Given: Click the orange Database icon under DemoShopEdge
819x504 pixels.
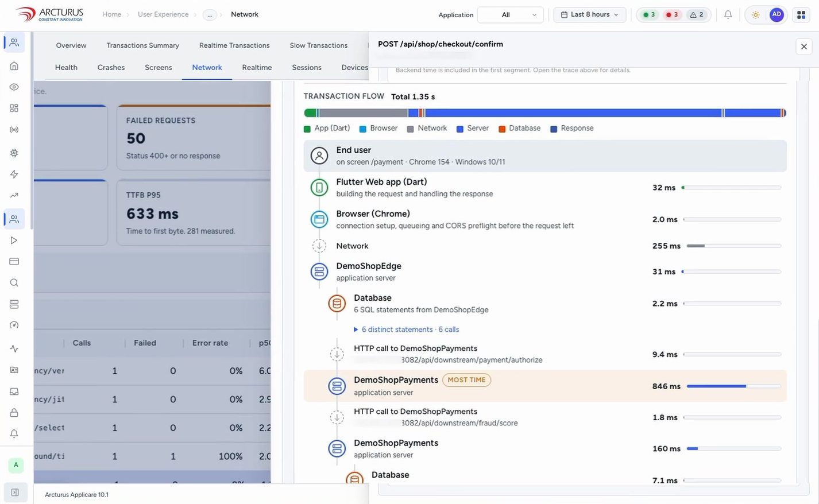Looking at the screenshot, I should point(337,303).
